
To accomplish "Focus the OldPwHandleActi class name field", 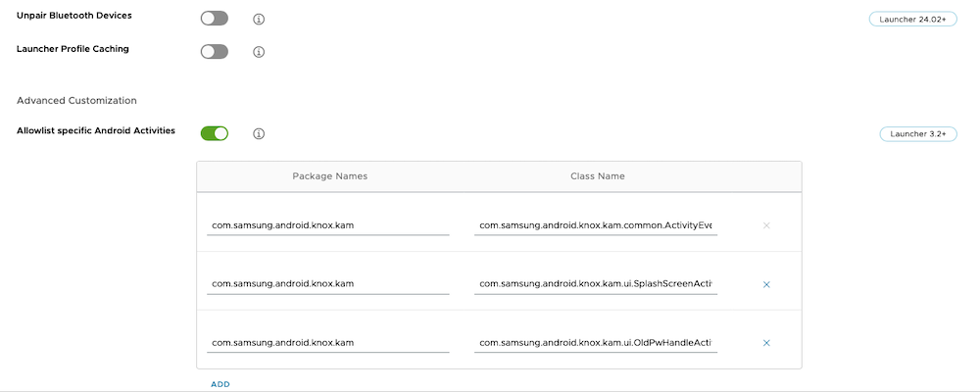I will click(x=596, y=343).
